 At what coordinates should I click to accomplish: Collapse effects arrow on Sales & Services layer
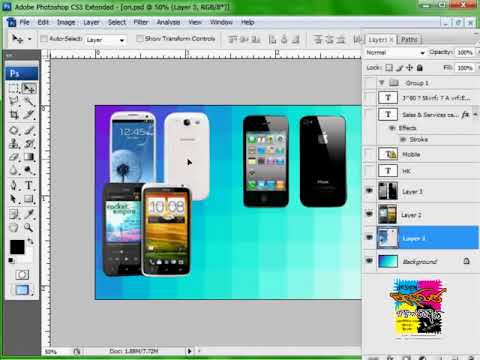tap(475, 114)
